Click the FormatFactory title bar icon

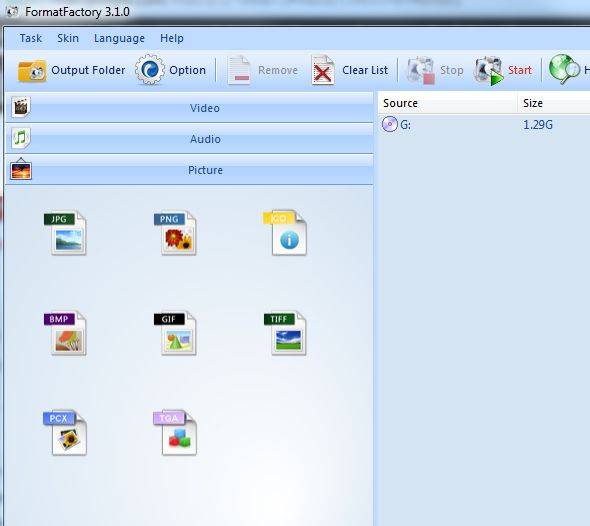pos(12,11)
